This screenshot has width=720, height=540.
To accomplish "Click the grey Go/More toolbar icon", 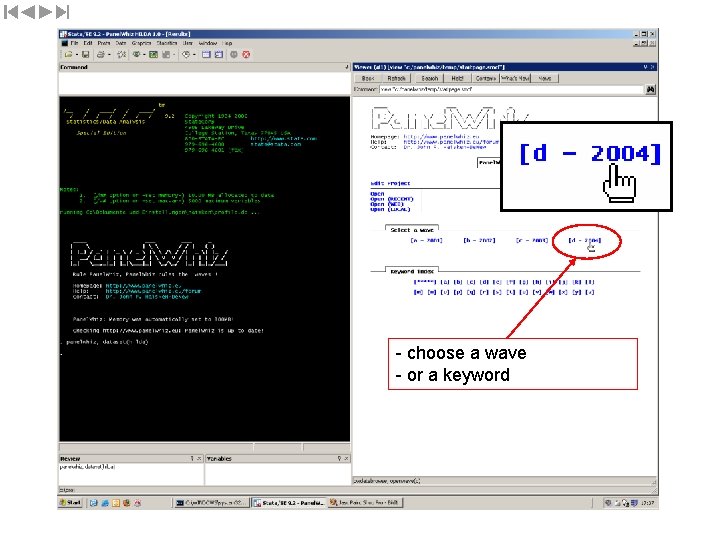I will 234,55.
